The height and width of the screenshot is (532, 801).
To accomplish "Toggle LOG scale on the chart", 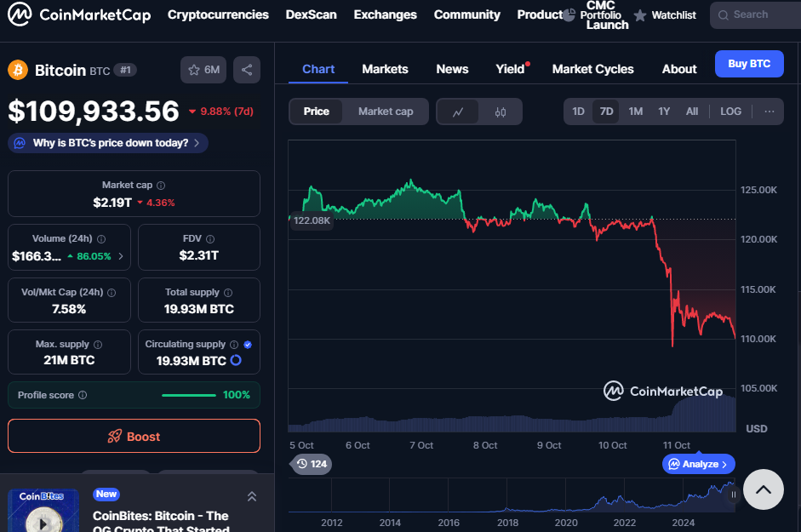I will click(730, 112).
